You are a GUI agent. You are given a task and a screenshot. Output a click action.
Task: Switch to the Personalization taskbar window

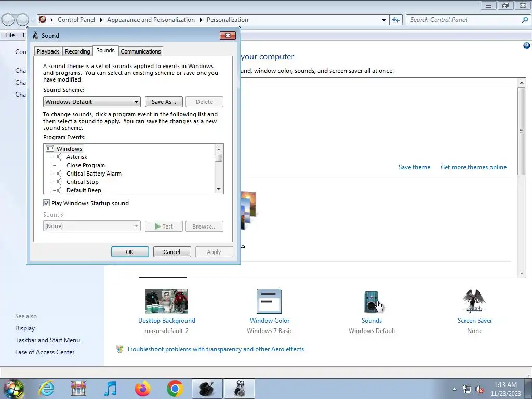(207, 389)
